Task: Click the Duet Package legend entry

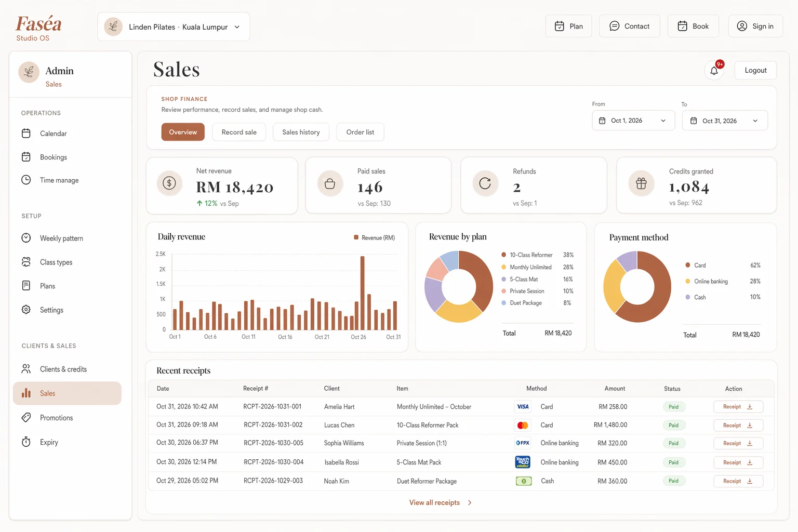Action: coord(537,303)
